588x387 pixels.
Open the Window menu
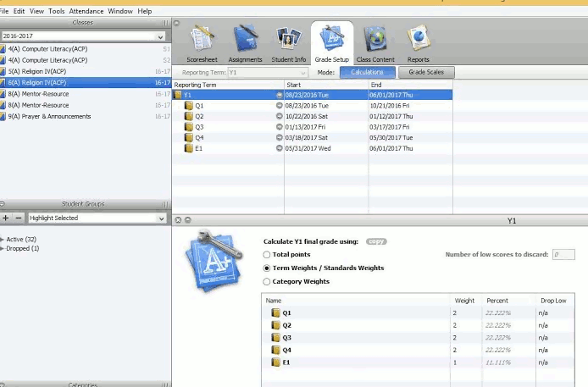120,11
